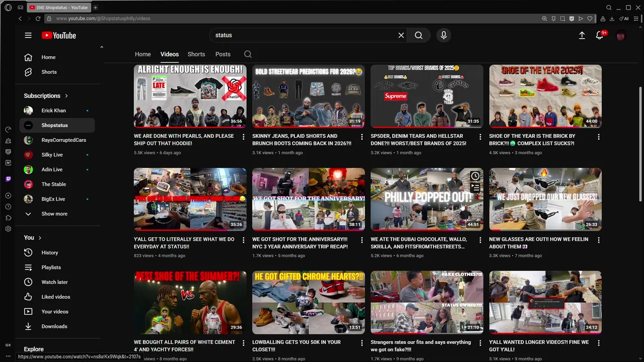
Task: Switch to the channel Shorts tab
Action: (196, 54)
